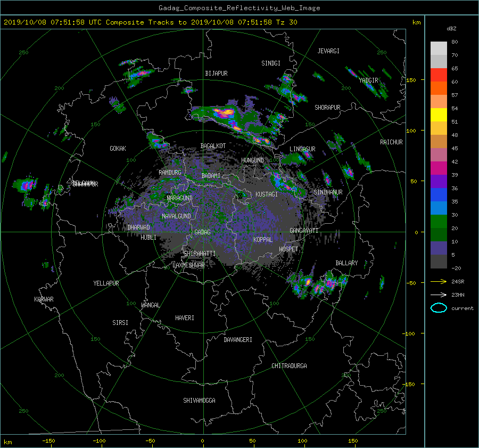Select the dark gray -20 dBZ swatch
The height and width of the screenshot is (448, 479).
tap(439, 262)
